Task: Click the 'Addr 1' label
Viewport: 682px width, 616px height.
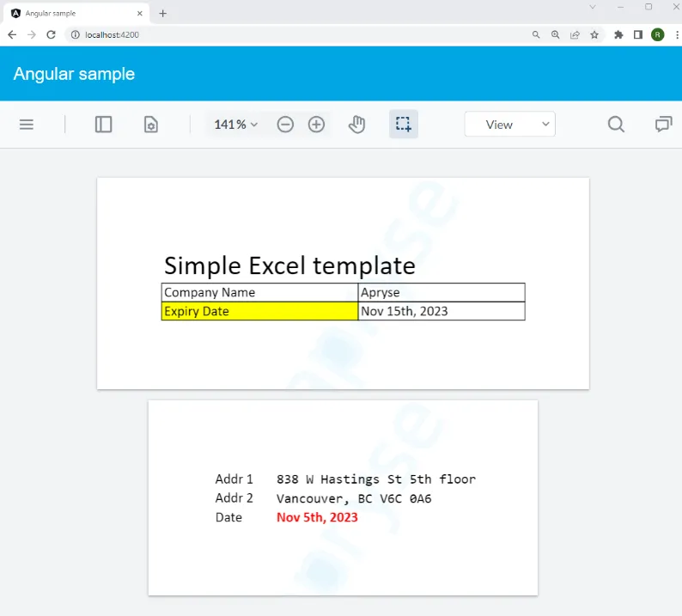Action: [x=234, y=479]
